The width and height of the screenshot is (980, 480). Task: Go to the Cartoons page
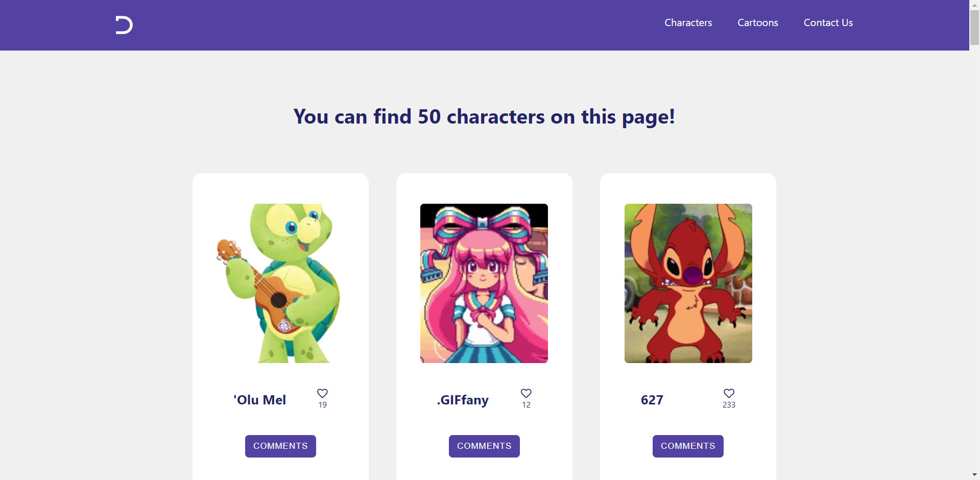coord(757,23)
